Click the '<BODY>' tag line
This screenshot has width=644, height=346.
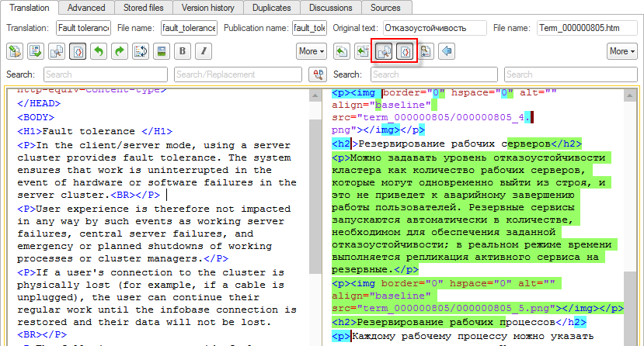36,117
